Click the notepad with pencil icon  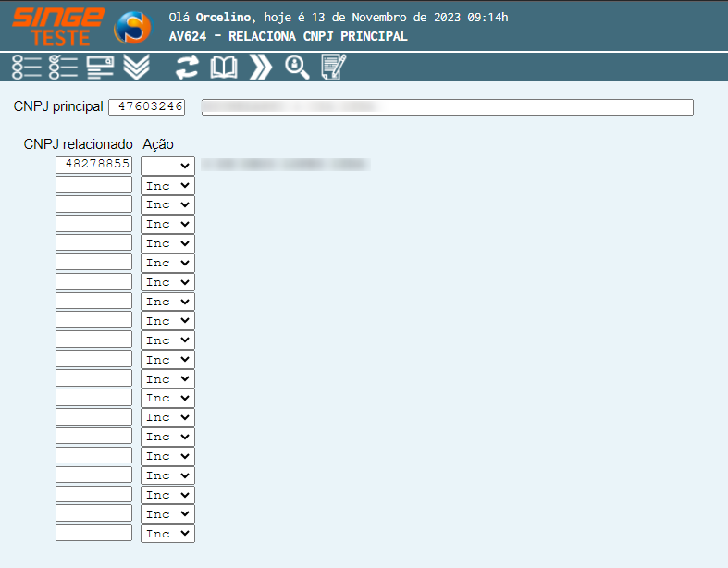(333, 67)
